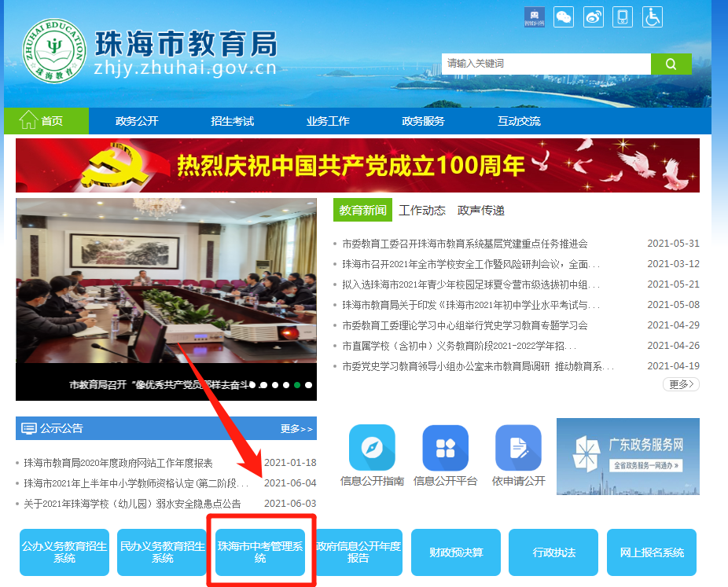Open the Weibo icon in header
The height and width of the screenshot is (587, 728).
click(594, 17)
